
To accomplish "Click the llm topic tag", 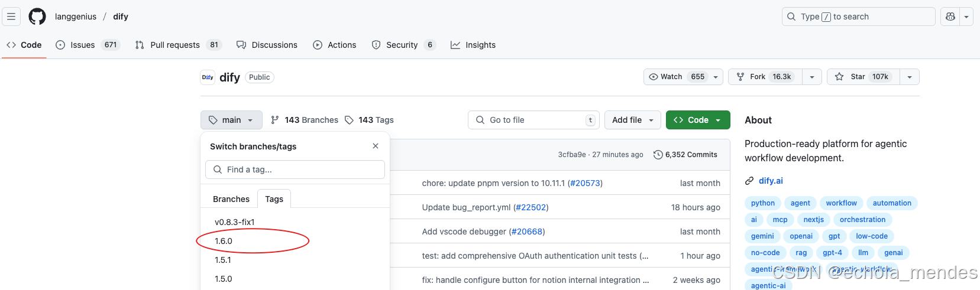I will pyautogui.click(x=863, y=253).
